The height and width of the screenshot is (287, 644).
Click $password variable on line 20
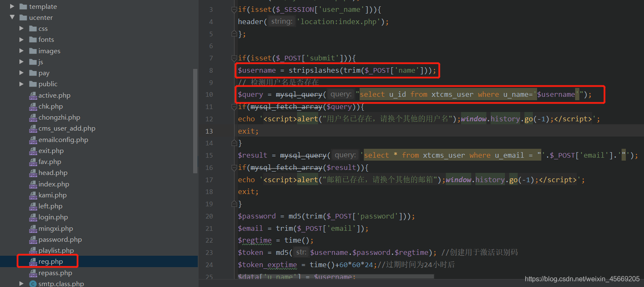(257, 216)
